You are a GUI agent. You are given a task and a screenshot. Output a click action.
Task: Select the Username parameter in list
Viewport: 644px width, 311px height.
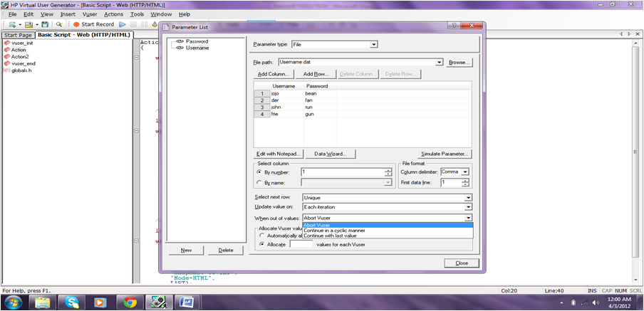point(197,48)
